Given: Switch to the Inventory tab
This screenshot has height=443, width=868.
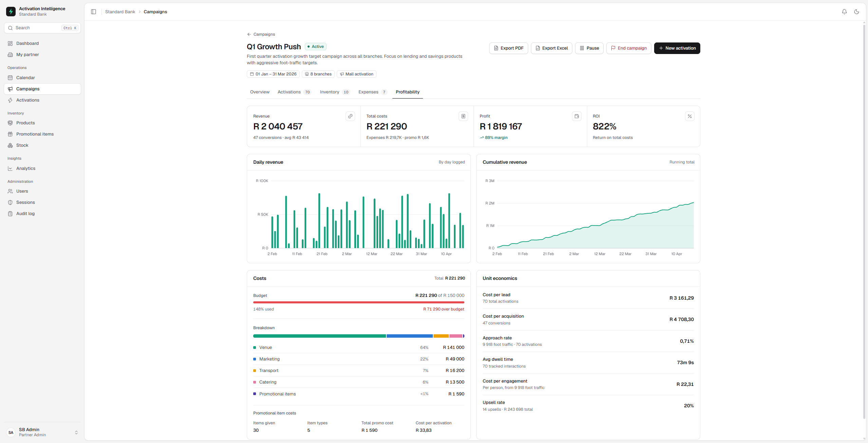Looking at the screenshot, I should [x=334, y=92].
